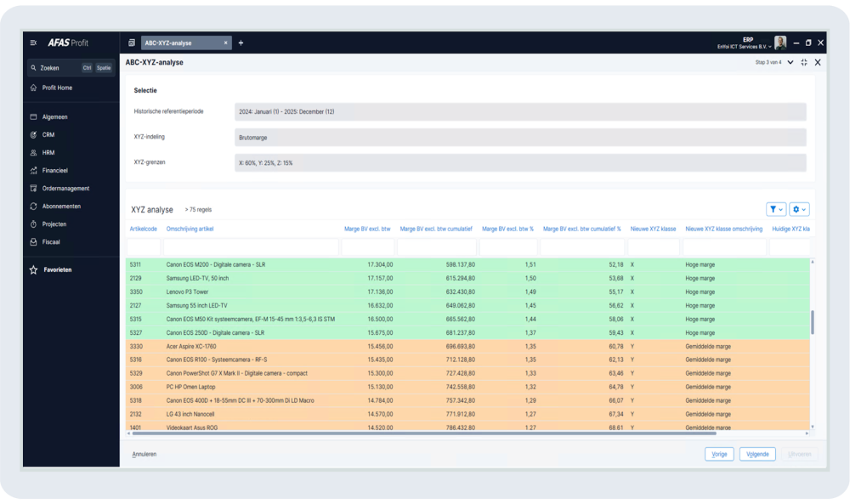Click 'Canon EOS R100 - Systeemcamera - RF-S' row
Image resolution: width=850 pixels, height=504 pixels.
(467, 360)
